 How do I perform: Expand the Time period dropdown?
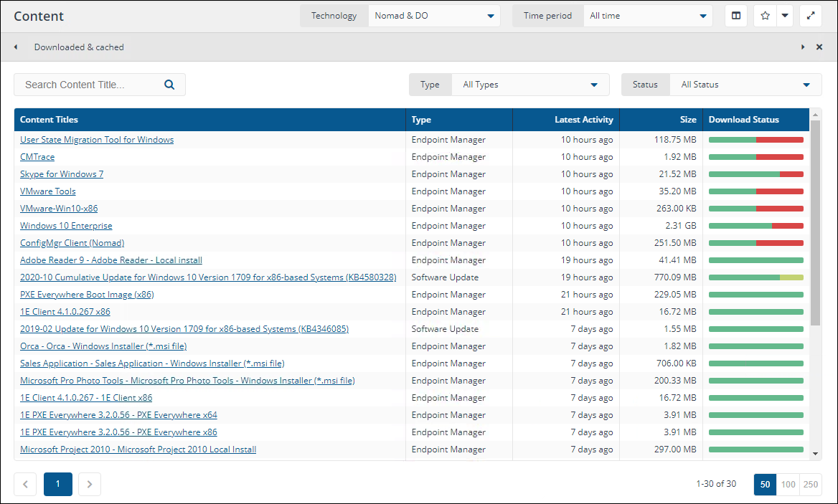(x=648, y=16)
